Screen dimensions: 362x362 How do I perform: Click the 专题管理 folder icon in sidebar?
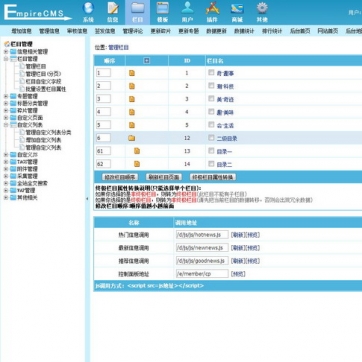pyautogui.click(x=13, y=96)
